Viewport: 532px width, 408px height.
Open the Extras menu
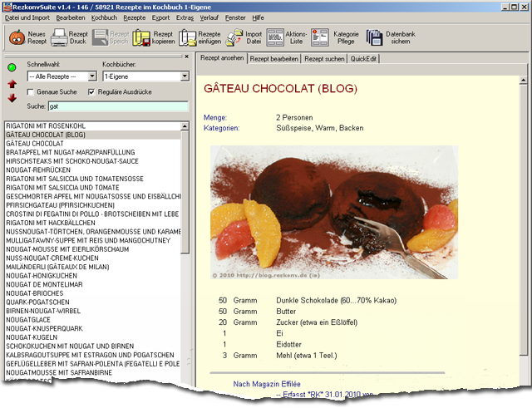pos(185,17)
